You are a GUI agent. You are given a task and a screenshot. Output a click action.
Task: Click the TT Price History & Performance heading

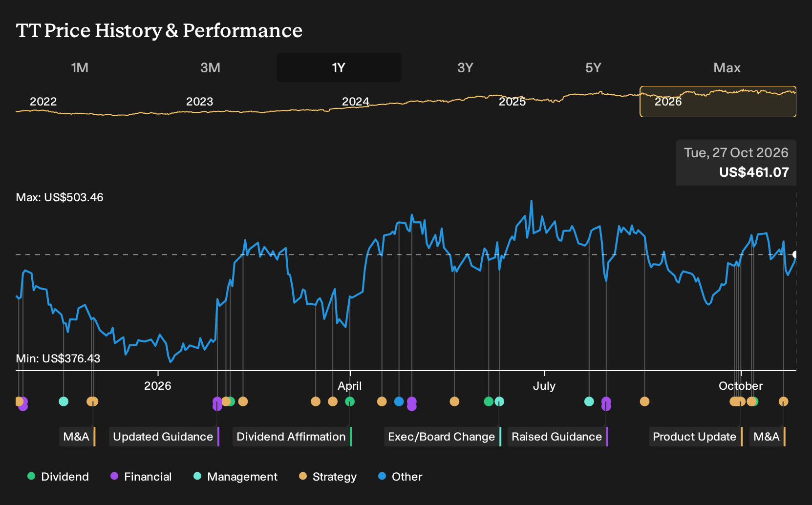159,30
